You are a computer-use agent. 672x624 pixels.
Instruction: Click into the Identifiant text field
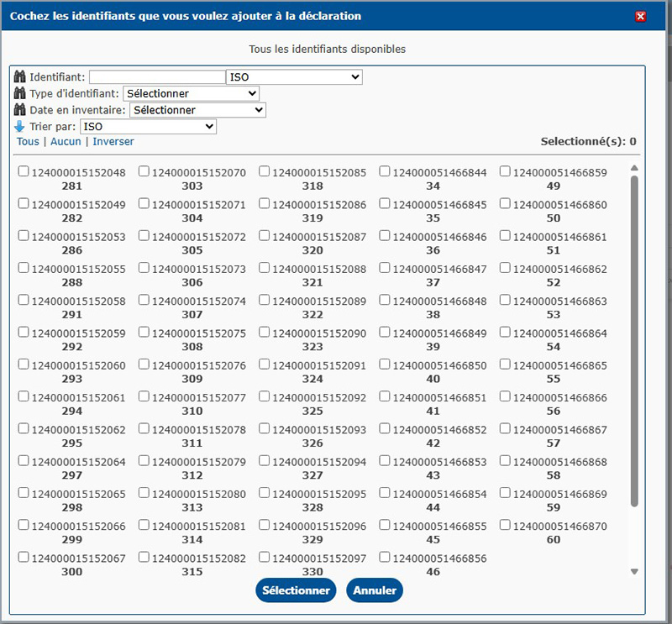(157, 77)
